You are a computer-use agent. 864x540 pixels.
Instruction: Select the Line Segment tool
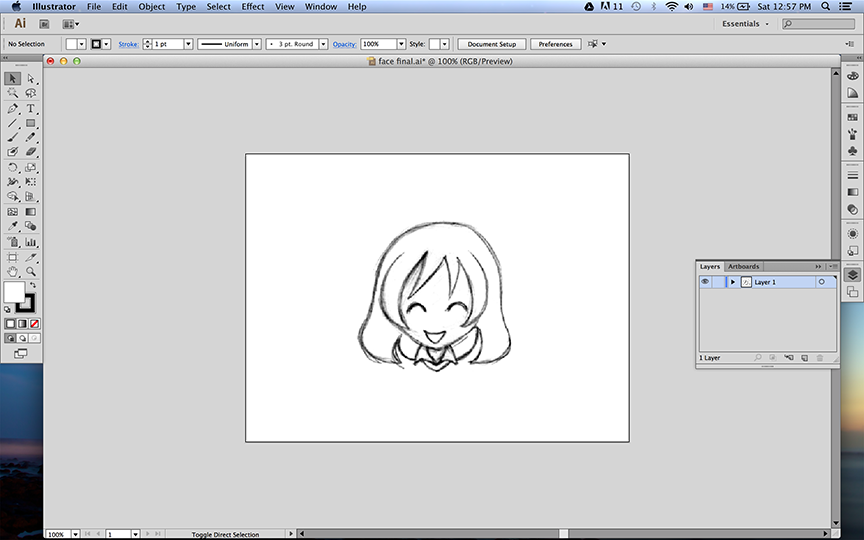click(13, 123)
